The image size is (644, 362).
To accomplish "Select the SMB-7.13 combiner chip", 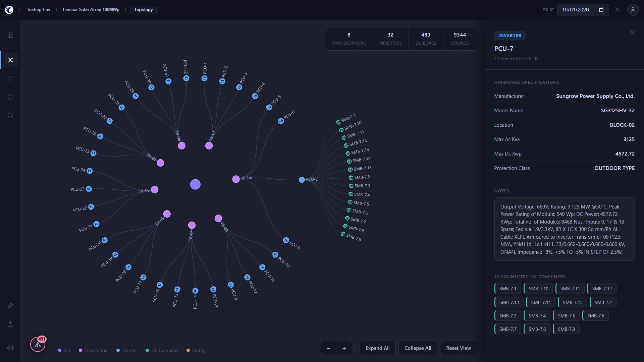I will [509, 302].
